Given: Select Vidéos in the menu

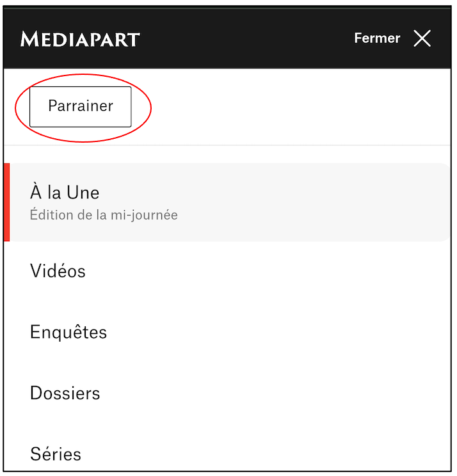Looking at the screenshot, I should pos(58,271).
